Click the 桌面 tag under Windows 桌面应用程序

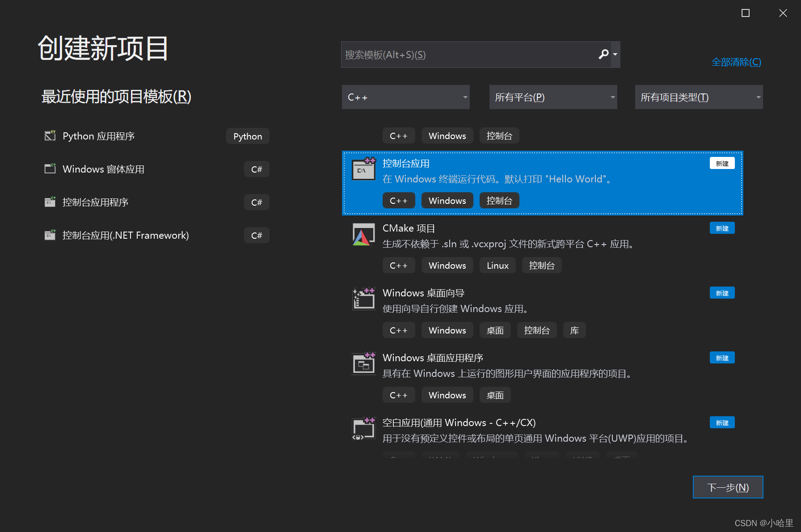pos(495,395)
